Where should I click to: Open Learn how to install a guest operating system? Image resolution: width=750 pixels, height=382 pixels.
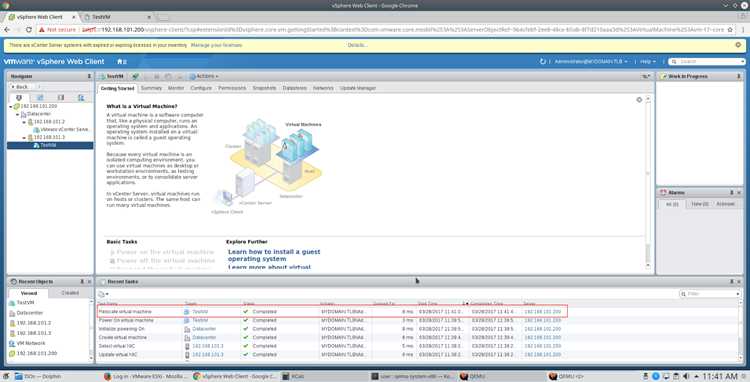coord(274,255)
